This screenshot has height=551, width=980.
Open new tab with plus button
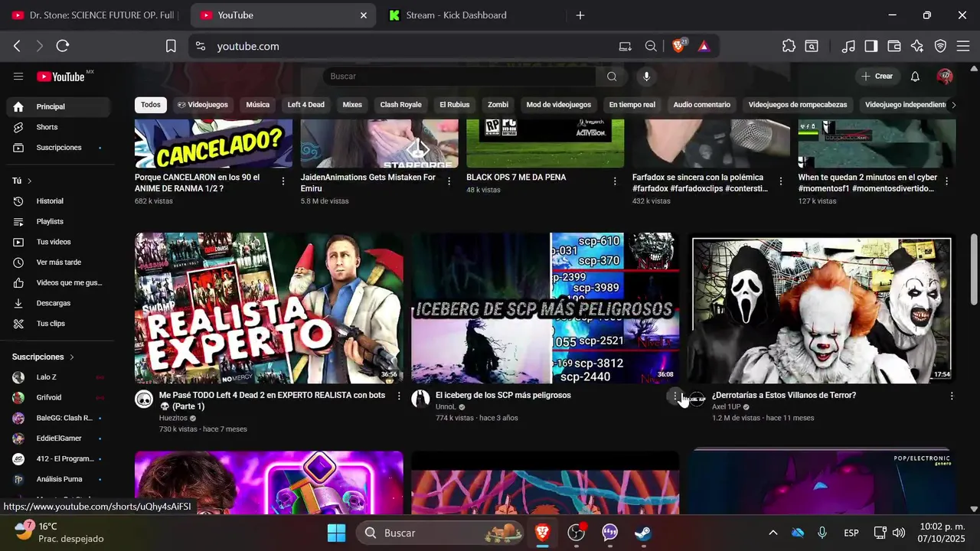pos(580,15)
